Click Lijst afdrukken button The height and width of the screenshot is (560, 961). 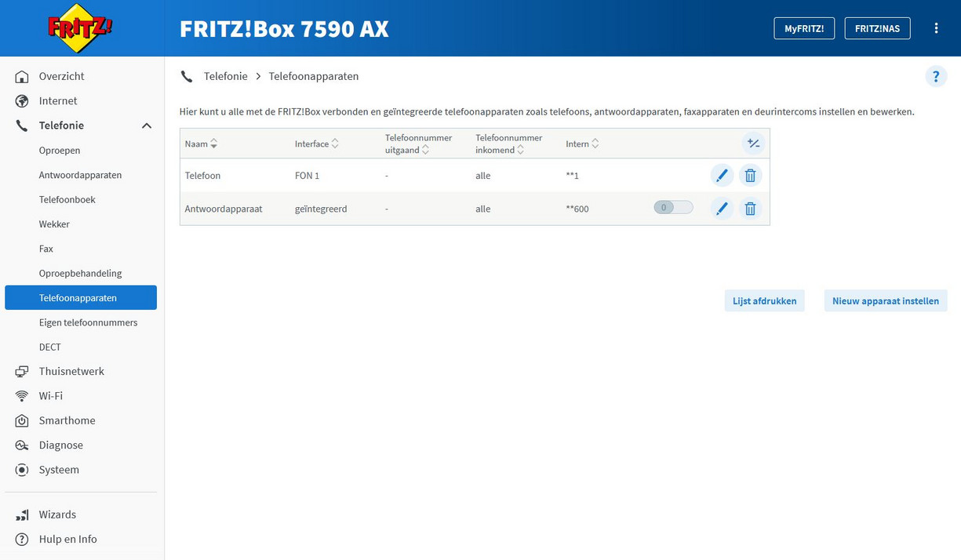764,300
